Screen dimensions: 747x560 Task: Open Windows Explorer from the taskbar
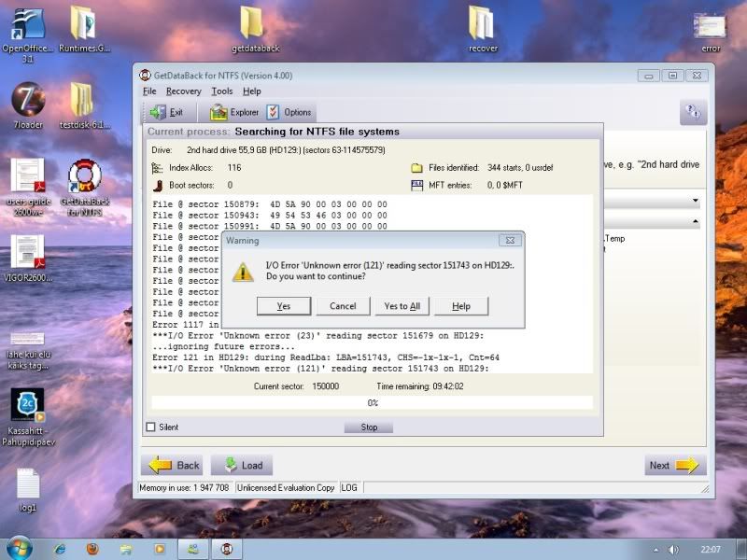tap(126, 549)
